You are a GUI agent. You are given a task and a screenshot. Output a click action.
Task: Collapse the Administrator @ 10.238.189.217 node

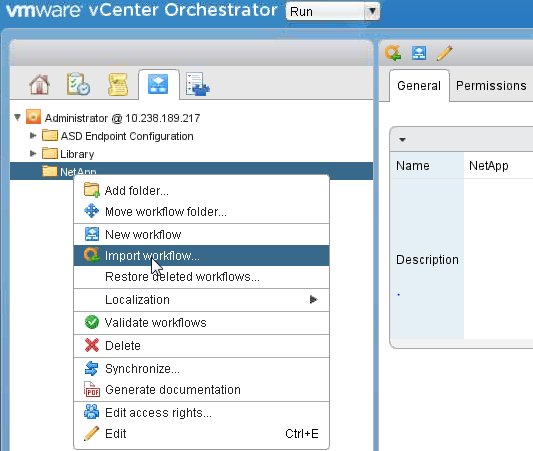pyautogui.click(x=18, y=117)
